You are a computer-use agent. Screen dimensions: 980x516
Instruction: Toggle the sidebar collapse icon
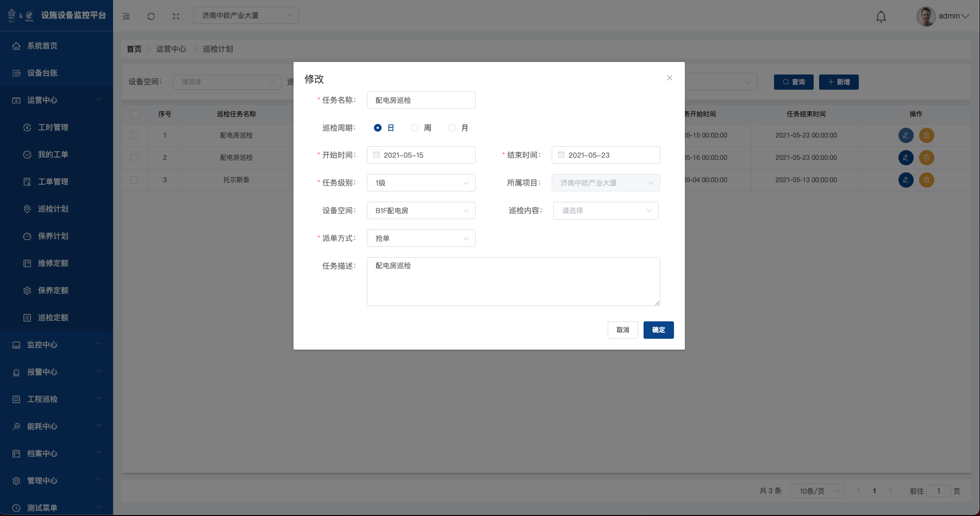tap(126, 16)
